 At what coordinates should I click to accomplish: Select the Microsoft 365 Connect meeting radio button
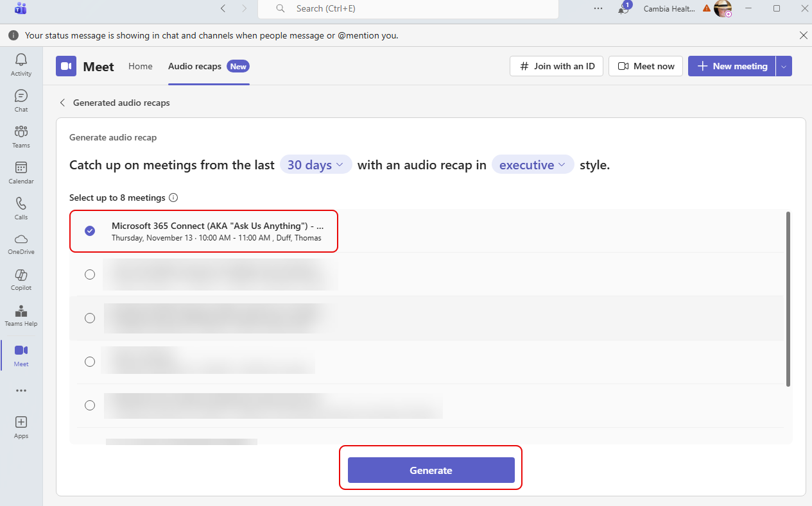(x=89, y=230)
